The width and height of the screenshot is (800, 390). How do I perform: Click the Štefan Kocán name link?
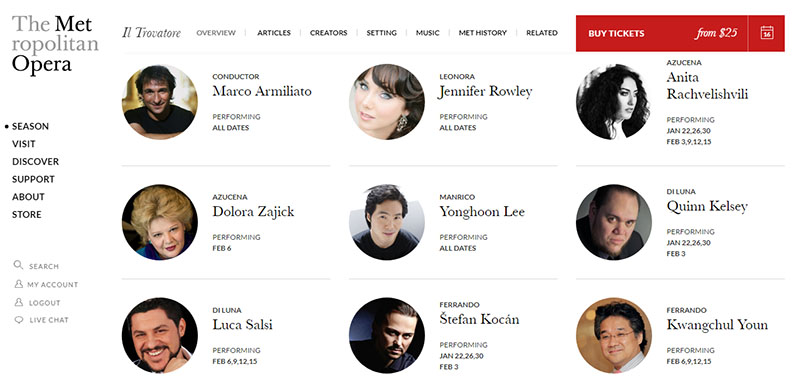tap(479, 320)
